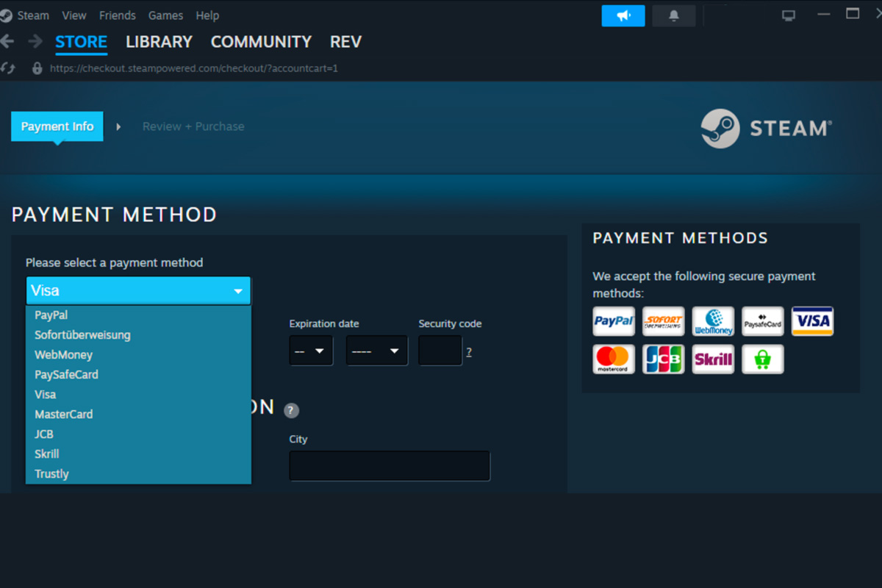882x588 pixels.
Task: Open the Games menu
Action: coord(166,15)
